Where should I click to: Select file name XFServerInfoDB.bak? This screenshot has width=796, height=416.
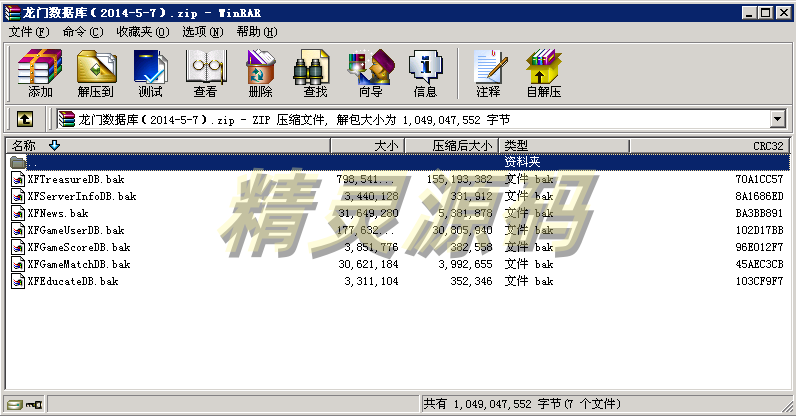click(82, 196)
